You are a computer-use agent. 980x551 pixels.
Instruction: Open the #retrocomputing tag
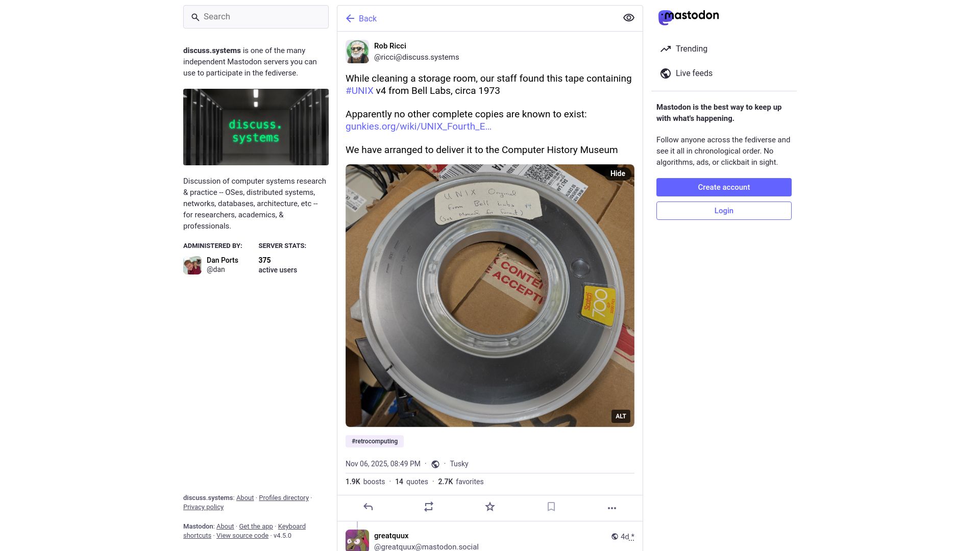(x=375, y=441)
